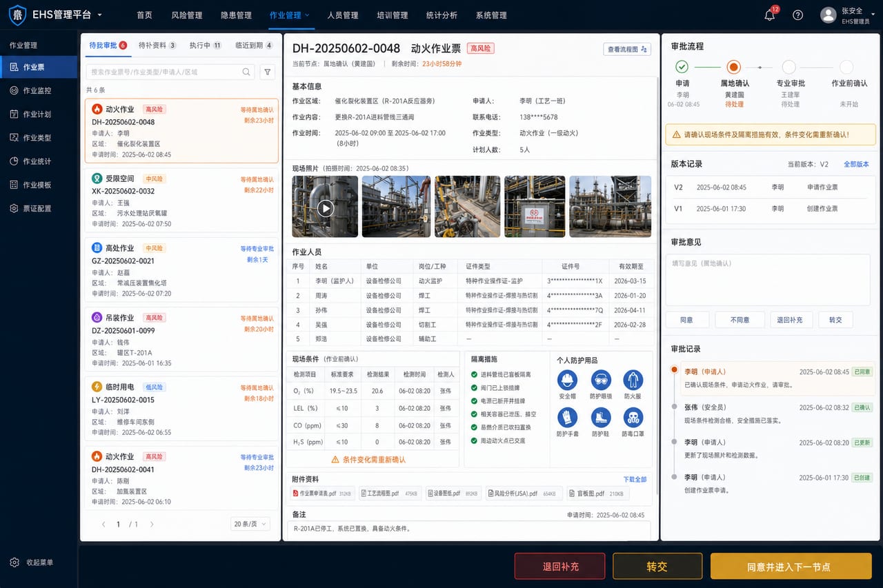Go to next page arrow

point(152,525)
